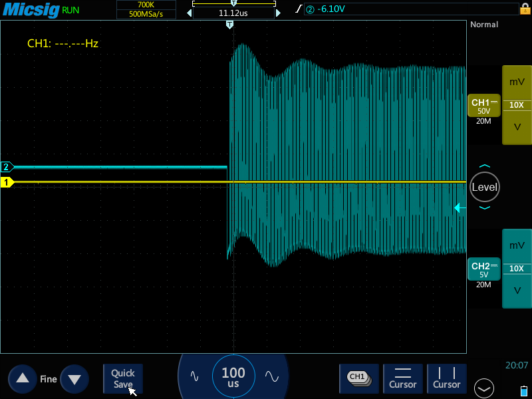
Task: Change the CH2 10X probe ratio
Action: pyautogui.click(x=517, y=269)
